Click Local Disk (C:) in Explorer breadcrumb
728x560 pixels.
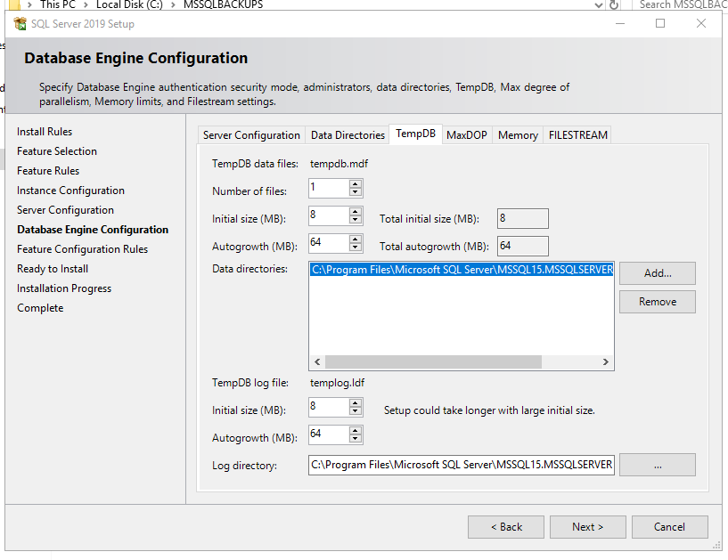tap(129, 4)
